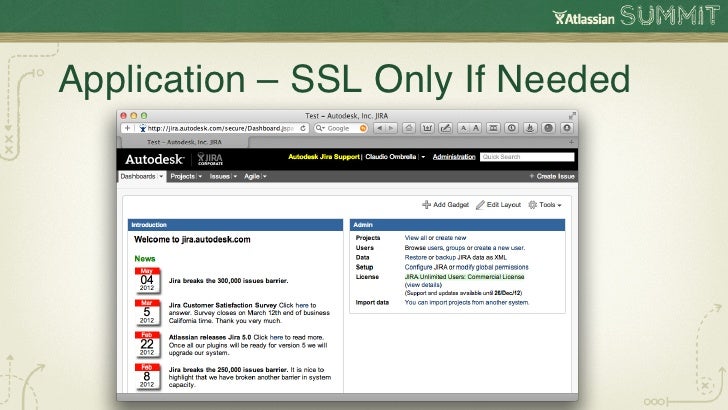Screen dimensions: 728x410
Task: Open the Claudio Ombrella user dropdown
Action: pos(423,157)
